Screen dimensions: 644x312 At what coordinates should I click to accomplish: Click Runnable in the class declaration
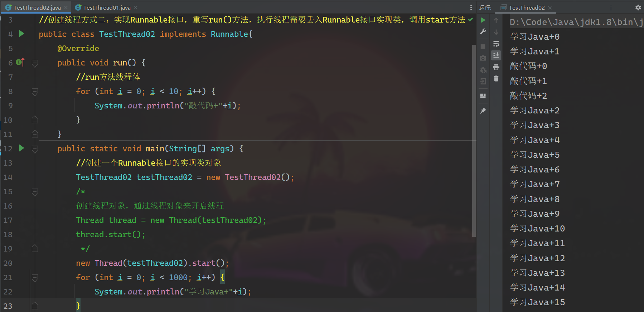(x=229, y=34)
